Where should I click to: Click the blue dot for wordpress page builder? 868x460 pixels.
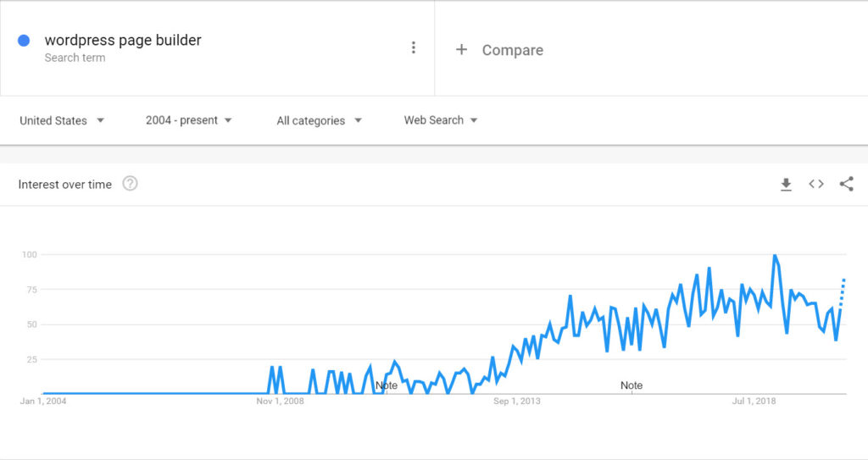point(24,41)
